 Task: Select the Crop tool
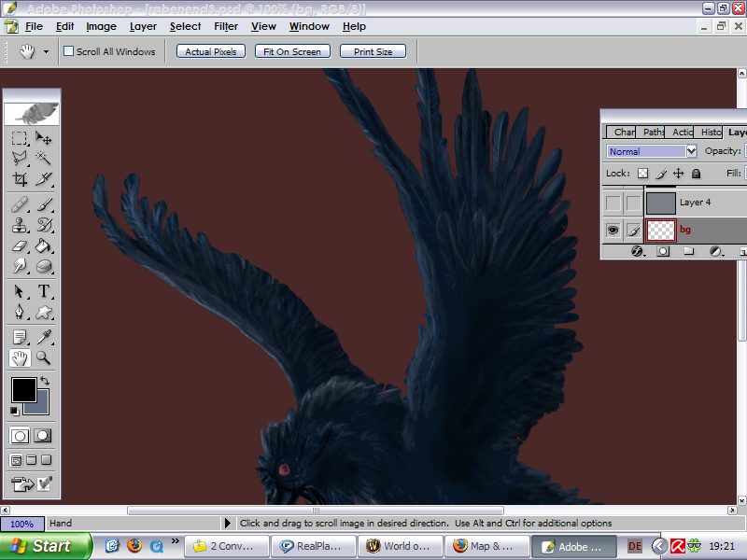click(19, 178)
